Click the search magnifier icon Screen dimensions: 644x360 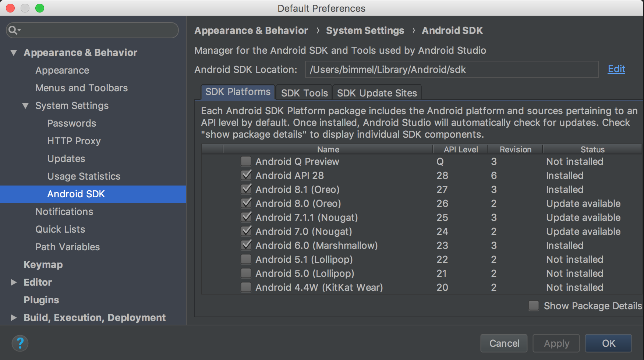click(x=14, y=30)
